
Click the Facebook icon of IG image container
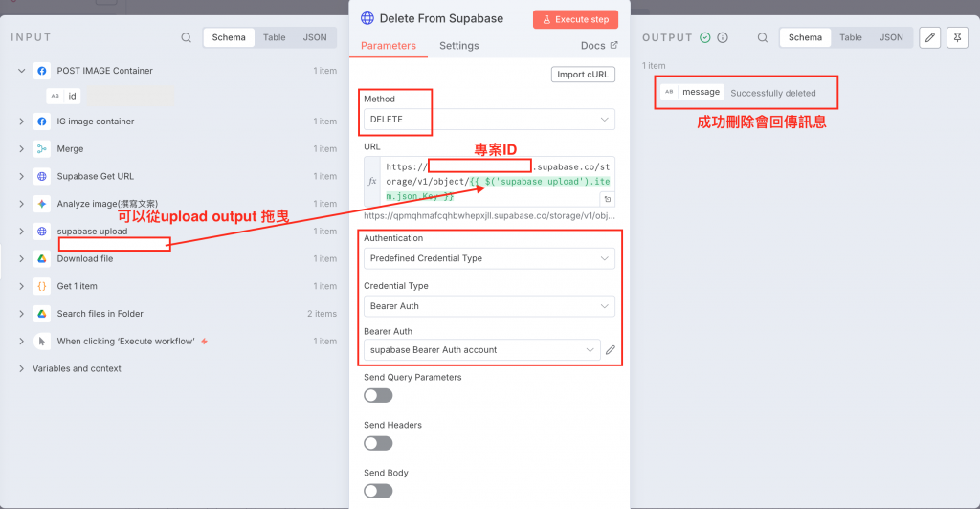point(42,122)
